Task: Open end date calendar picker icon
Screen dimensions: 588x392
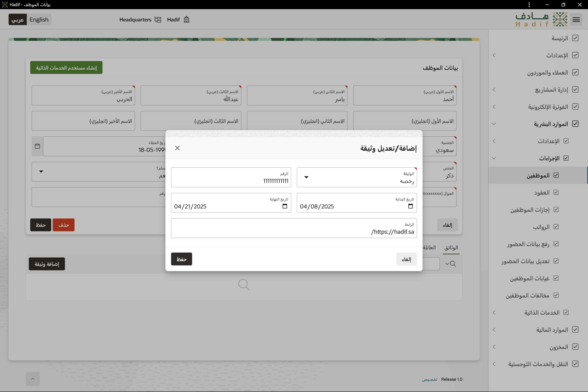Action: (x=284, y=206)
